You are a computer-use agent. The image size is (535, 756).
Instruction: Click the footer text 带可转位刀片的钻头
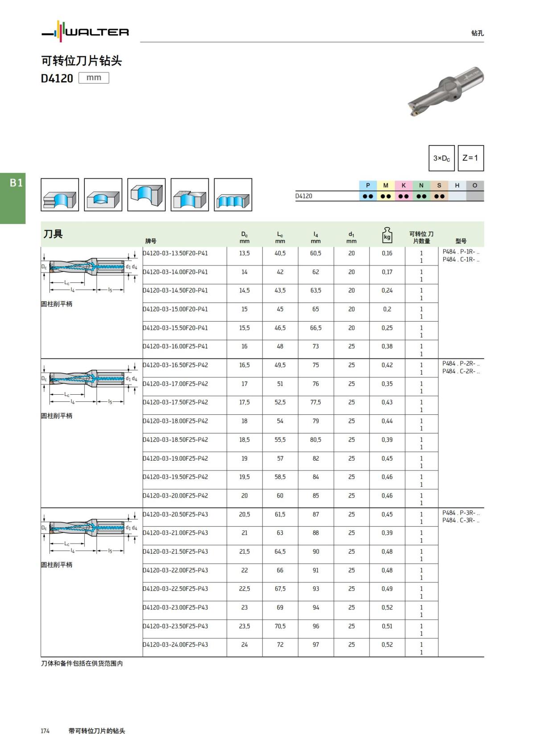coord(97,731)
